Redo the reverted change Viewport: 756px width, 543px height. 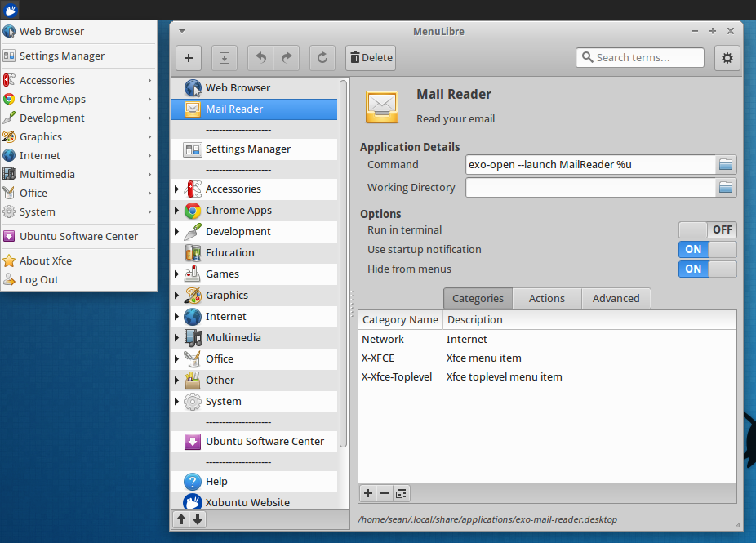tap(285, 58)
